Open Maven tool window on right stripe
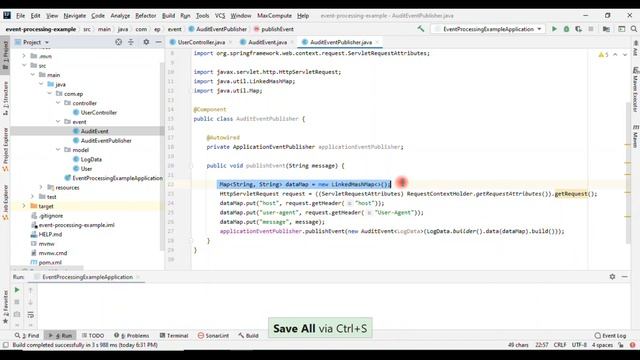 (x=636, y=136)
